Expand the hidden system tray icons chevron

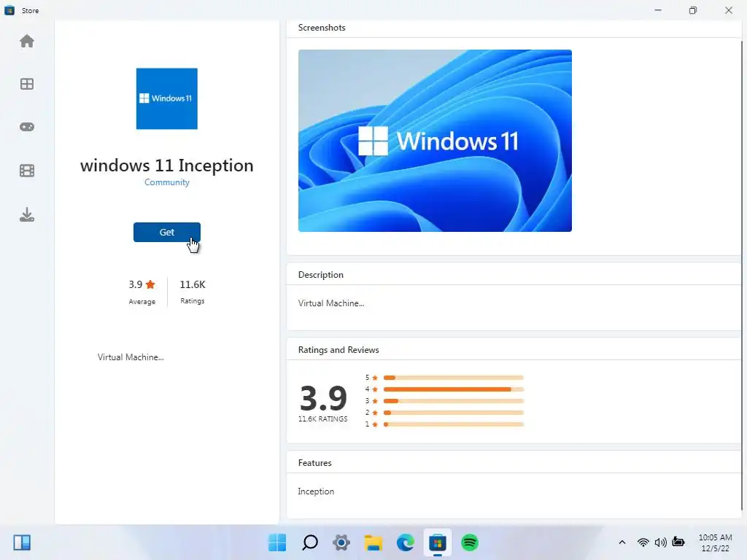point(622,542)
